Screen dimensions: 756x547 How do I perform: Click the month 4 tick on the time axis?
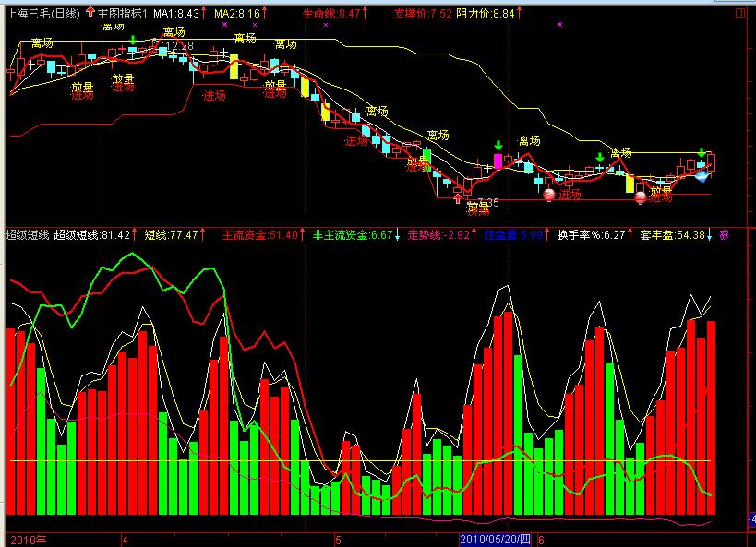click(x=125, y=540)
